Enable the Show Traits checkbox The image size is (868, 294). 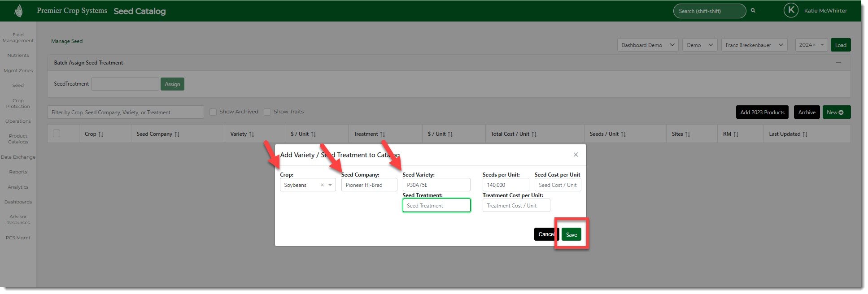pos(267,112)
